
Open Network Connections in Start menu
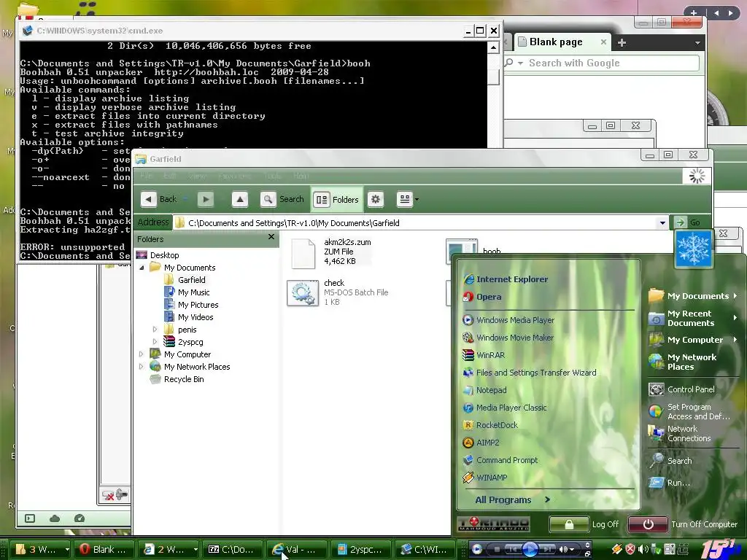(680, 433)
